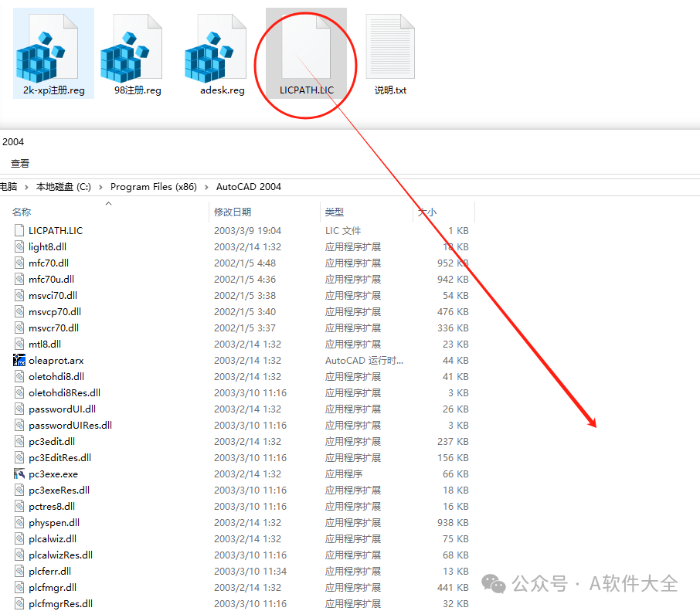Click the oletohdi8.dll file icon

[x=19, y=376]
